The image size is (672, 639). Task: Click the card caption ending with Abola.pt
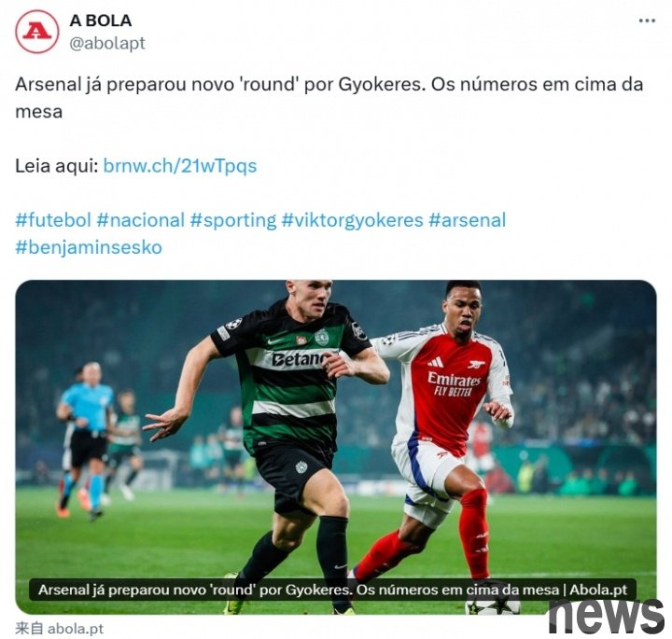click(x=332, y=590)
